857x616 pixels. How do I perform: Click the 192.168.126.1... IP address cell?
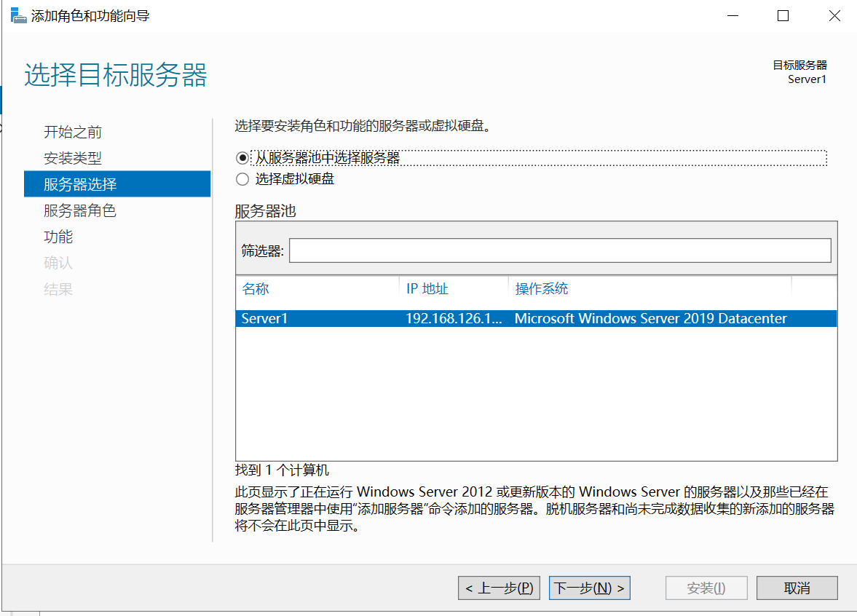pyautogui.click(x=454, y=319)
